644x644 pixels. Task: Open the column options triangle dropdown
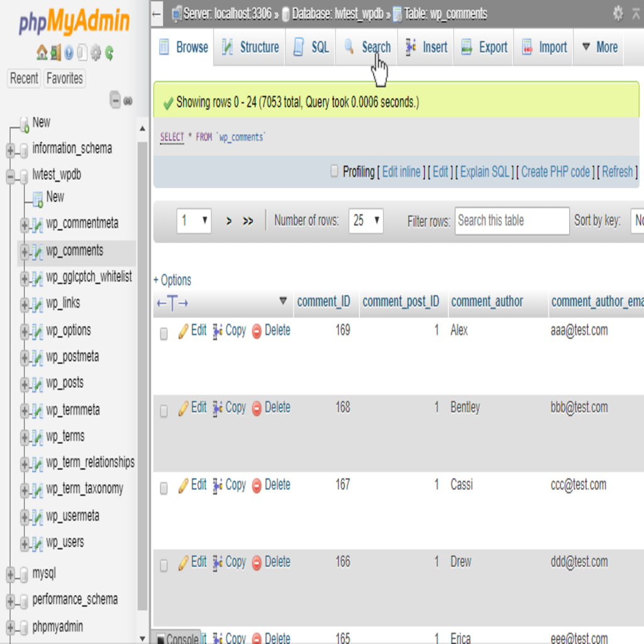tap(282, 300)
